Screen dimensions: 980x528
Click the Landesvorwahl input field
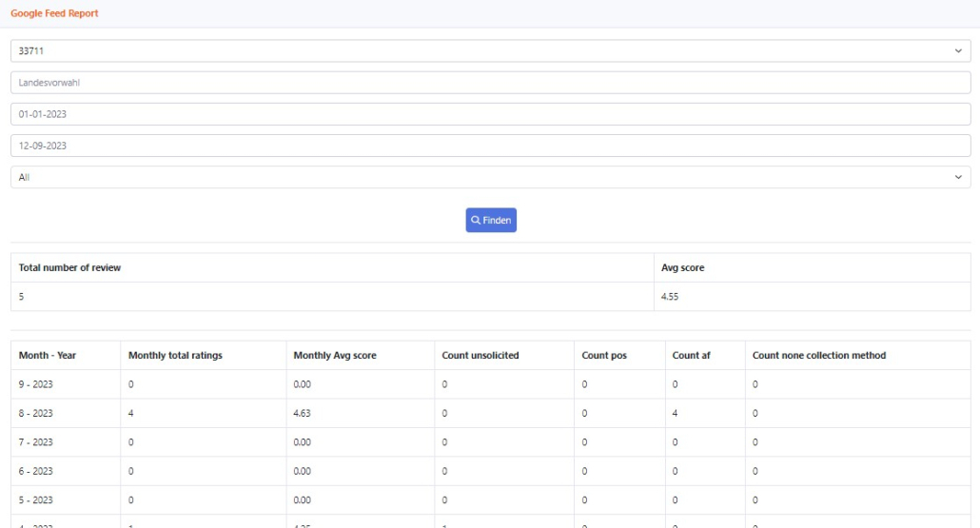click(491, 83)
